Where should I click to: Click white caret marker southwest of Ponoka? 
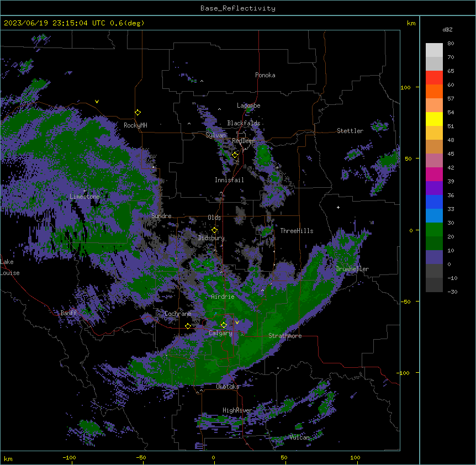coord(202,81)
